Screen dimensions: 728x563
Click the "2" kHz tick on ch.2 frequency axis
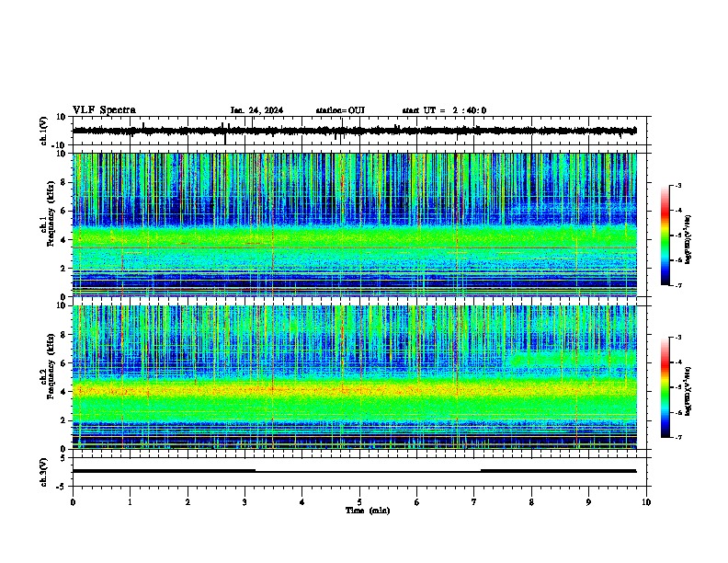(63, 420)
